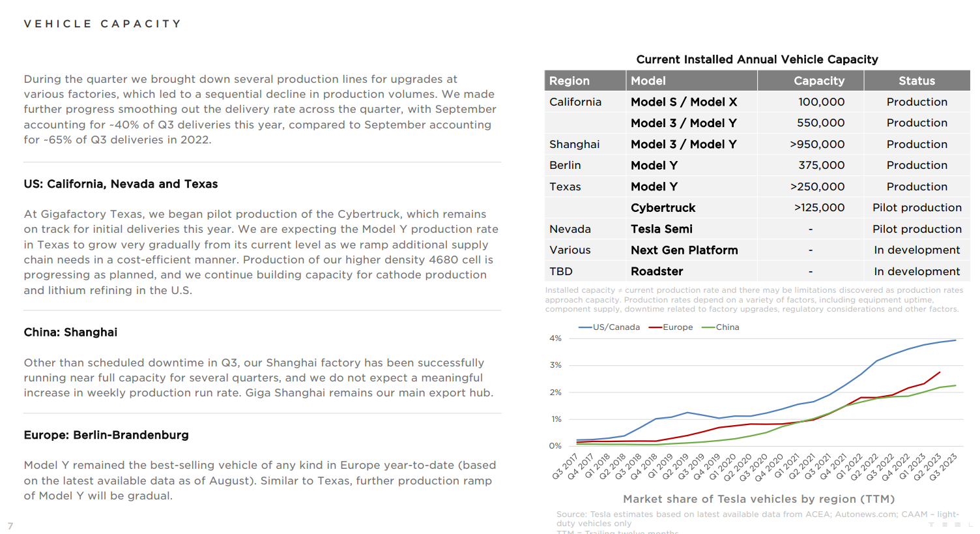Click the "Model" column header
Image resolution: width=980 pixels, height=534 pixels.
[648, 81]
